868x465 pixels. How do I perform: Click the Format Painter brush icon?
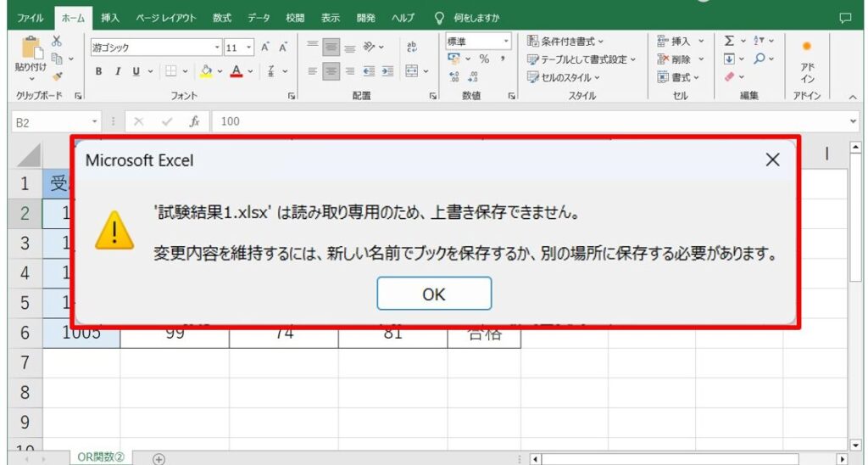coord(57,76)
